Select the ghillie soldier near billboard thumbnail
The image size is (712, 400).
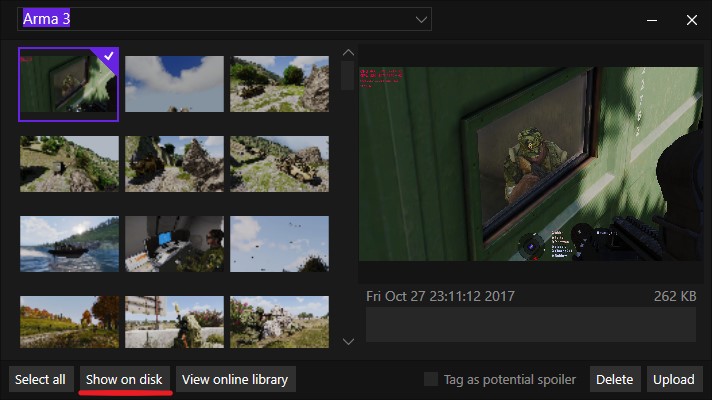174,322
